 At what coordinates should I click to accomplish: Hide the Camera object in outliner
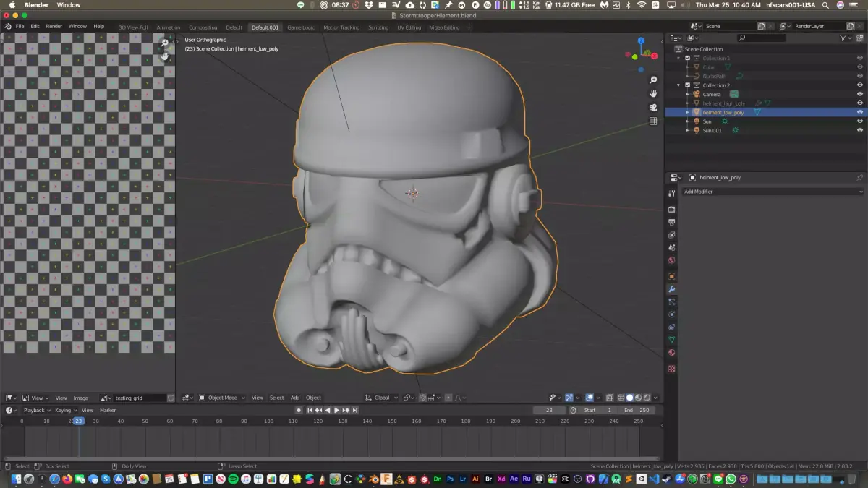click(x=860, y=95)
